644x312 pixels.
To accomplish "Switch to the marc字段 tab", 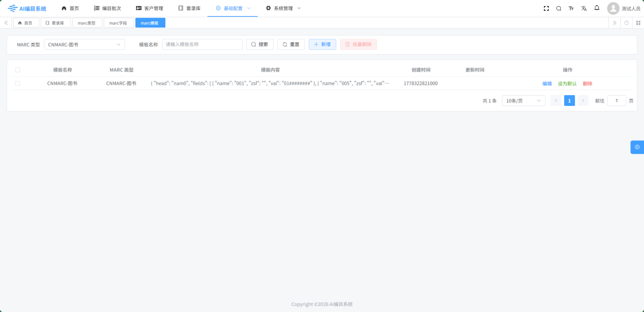I will (118, 23).
